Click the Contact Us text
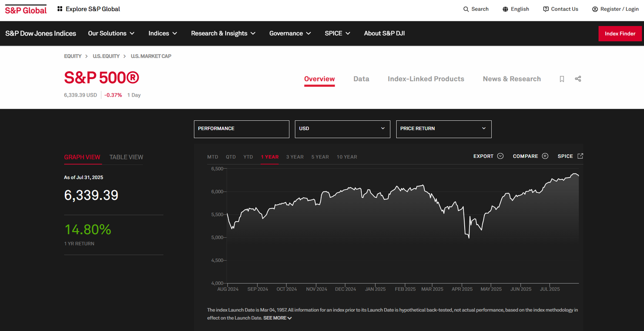This screenshot has width=644, height=331. 564,9
